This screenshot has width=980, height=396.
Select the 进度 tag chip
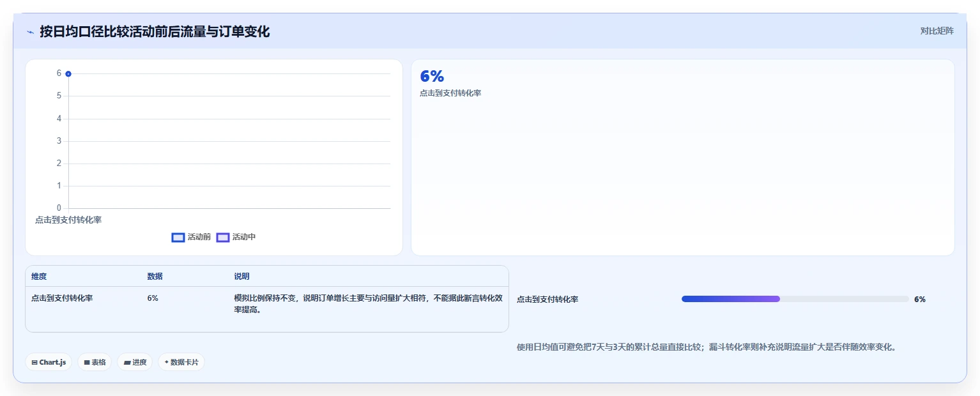135,362
